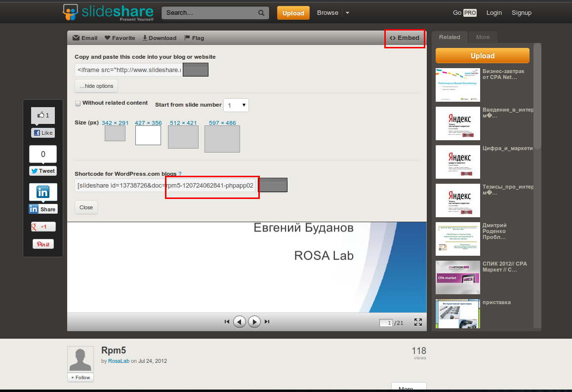Click the WordPress shortcode help question mark
Image resolution: width=572 pixels, height=392 pixels.
(x=180, y=174)
